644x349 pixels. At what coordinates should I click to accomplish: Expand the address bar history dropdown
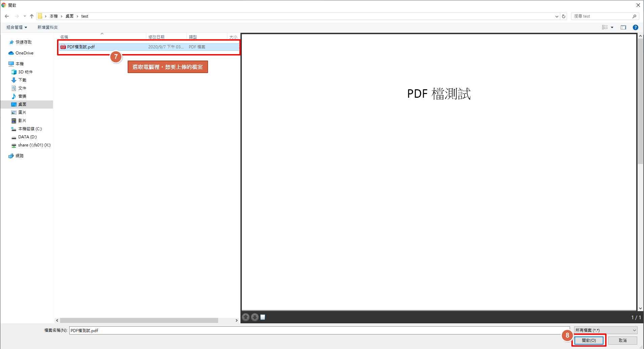[557, 16]
